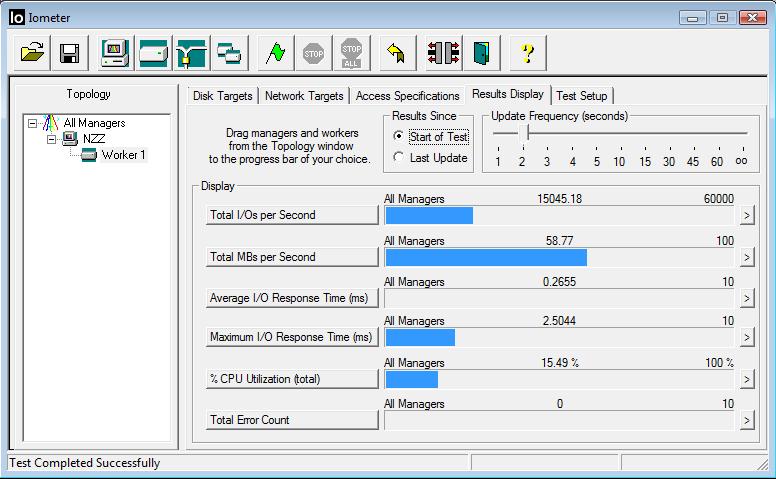Exit Iometer via the door icon

482,52
